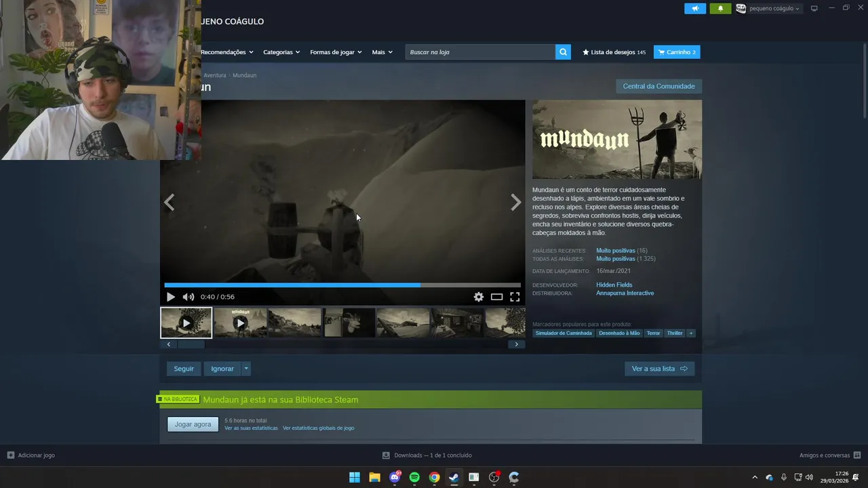Click the Simulador de Caminhada tag

coord(564,333)
